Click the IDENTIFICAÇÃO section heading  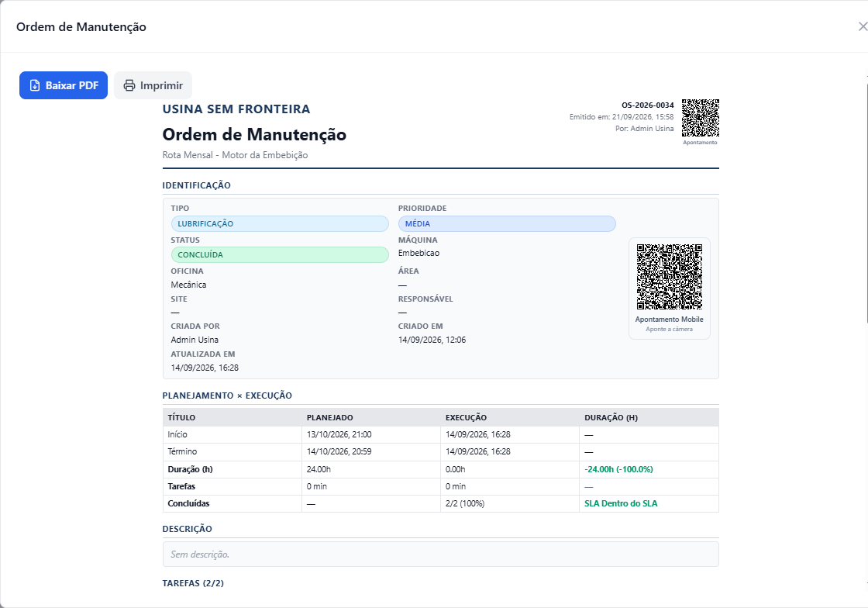197,185
